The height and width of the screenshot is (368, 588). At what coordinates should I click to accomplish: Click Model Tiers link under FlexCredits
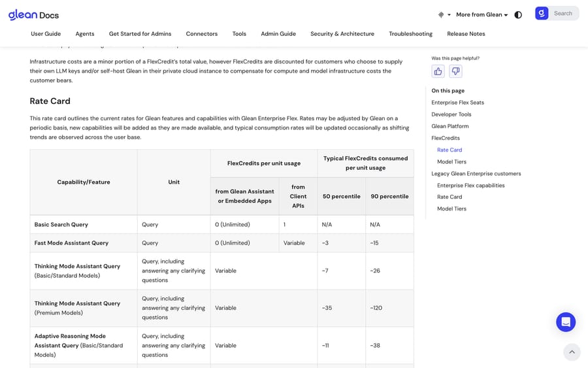451,161
